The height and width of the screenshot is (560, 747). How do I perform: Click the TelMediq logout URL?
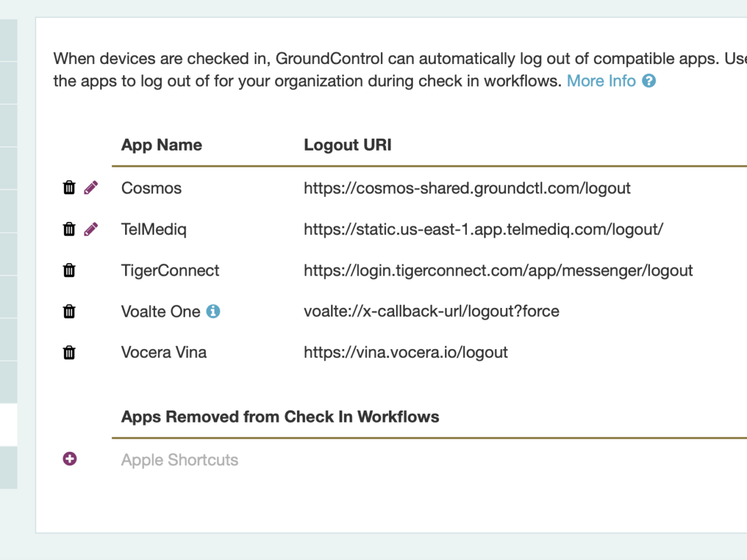[483, 229]
